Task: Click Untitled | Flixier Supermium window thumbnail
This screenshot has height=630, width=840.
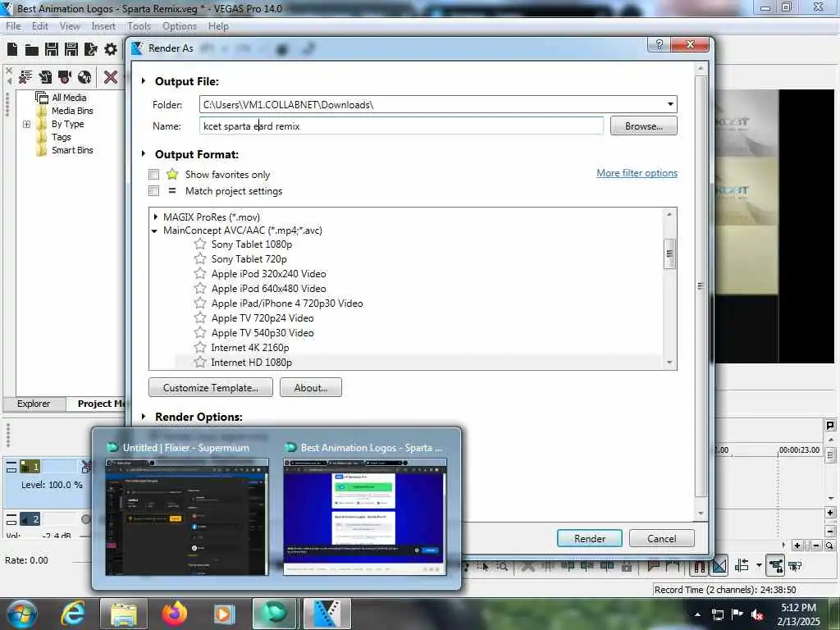Action: click(187, 517)
